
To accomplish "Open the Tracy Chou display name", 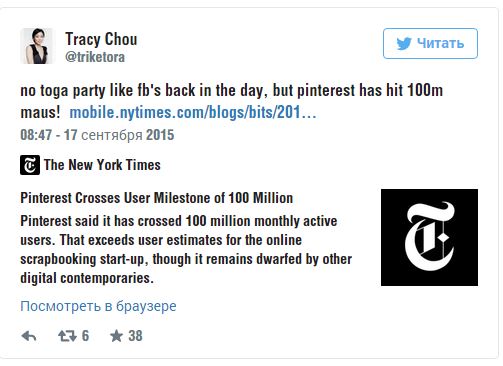I will (101, 39).
